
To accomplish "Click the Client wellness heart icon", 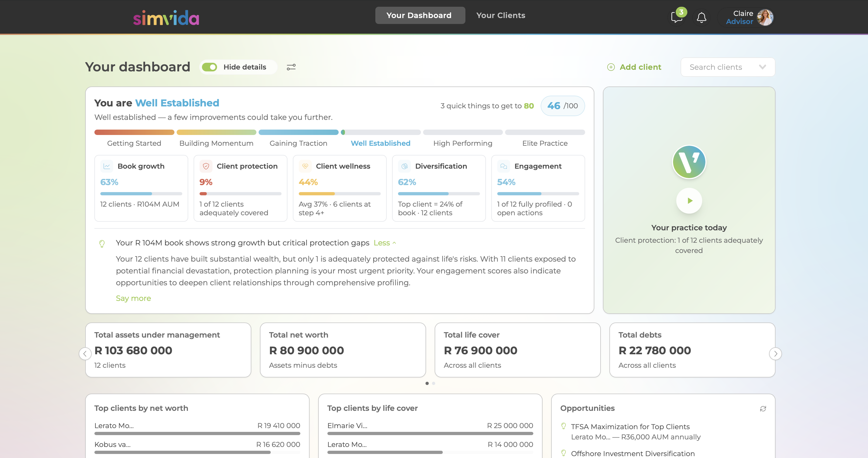I will (305, 166).
